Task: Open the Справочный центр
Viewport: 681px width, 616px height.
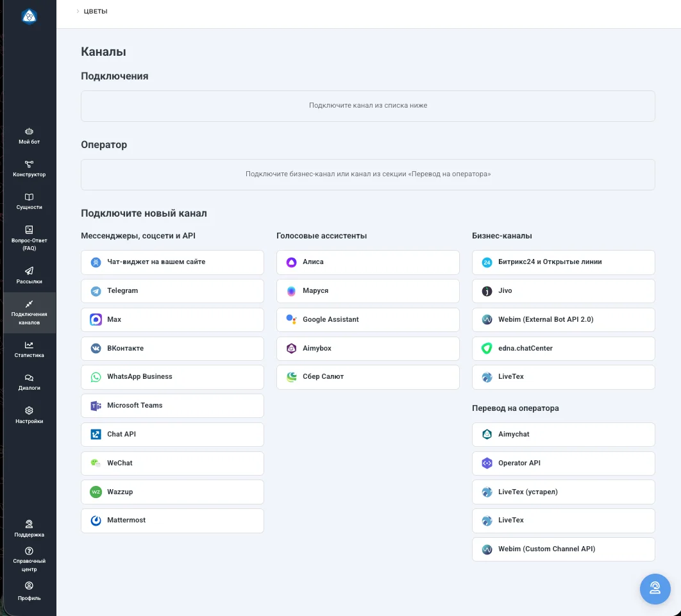Action: click(x=29, y=560)
